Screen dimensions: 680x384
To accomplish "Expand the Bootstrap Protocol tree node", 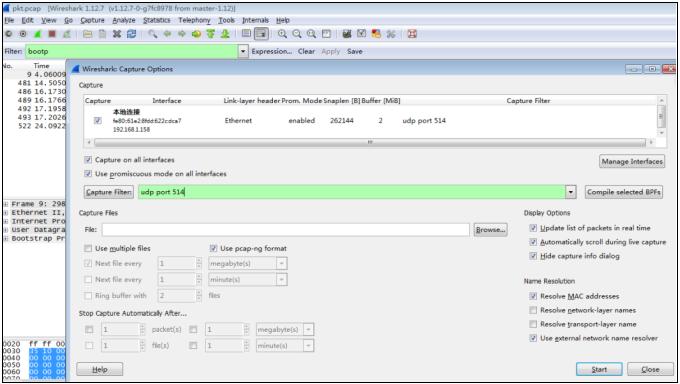I will click(6, 239).
